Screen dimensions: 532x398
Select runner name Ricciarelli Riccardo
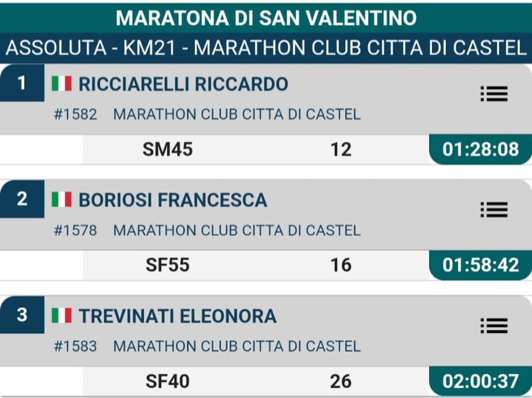click(x=183, y=84)
